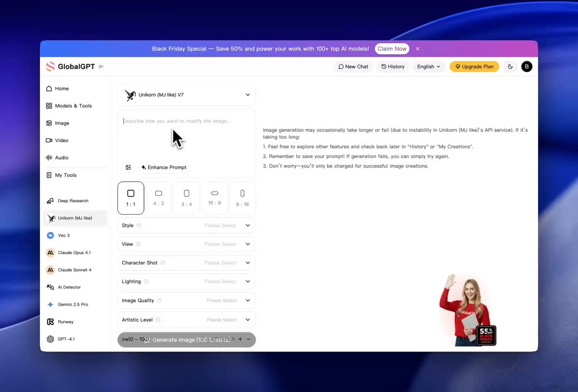Expand the Lighting dropdown

(x=186, y=282)
